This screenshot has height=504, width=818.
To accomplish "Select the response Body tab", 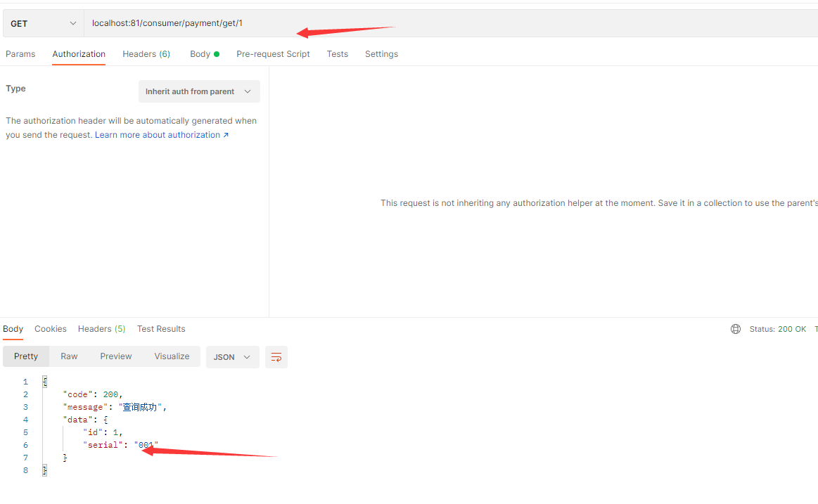I will tap(13, 329).
